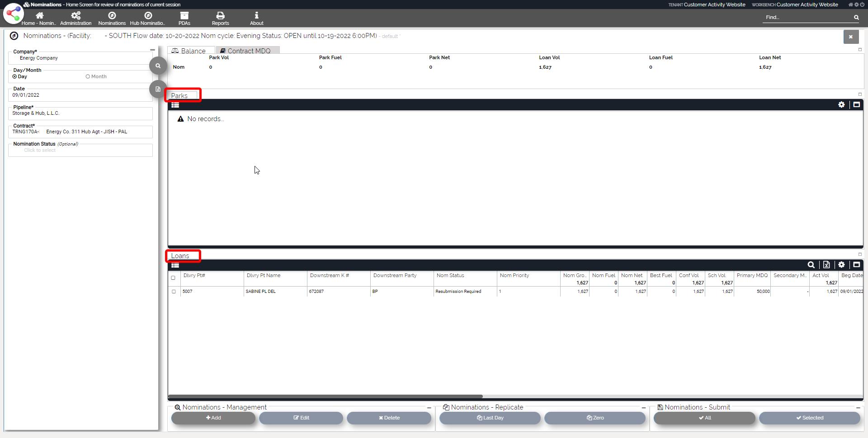Screen dimensions: 868x438
Task: Click the round search button beside Company
Action: pyautogui.click(x=158, y=66)
